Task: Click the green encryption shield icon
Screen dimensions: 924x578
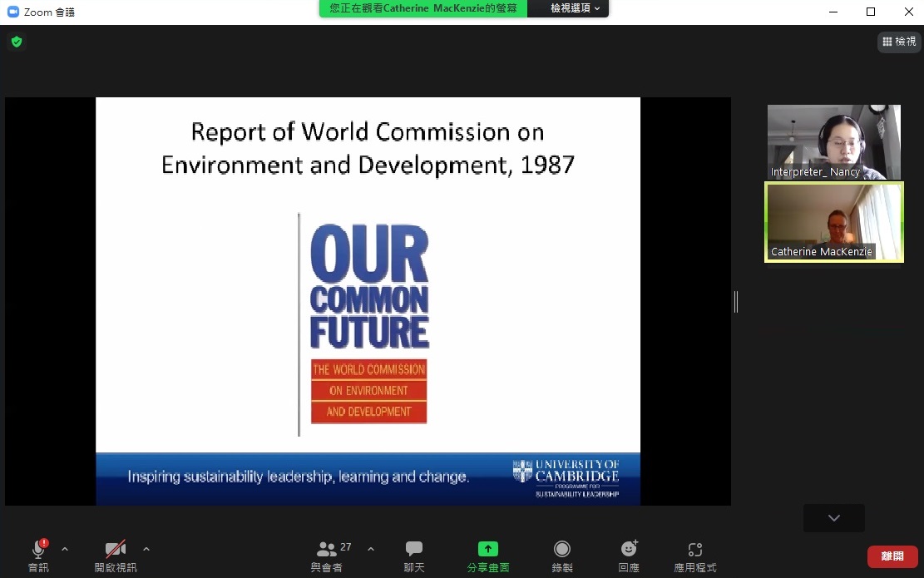Action: pos(17,42)
